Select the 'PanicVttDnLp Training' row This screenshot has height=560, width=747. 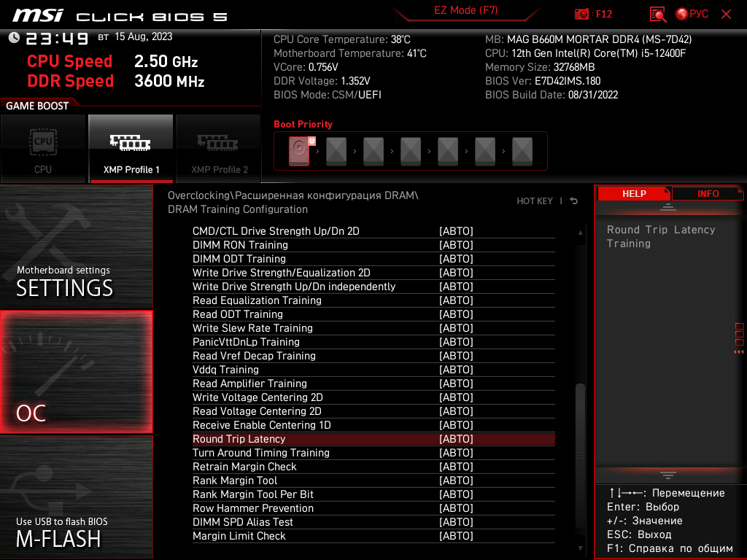coord(373,342)
